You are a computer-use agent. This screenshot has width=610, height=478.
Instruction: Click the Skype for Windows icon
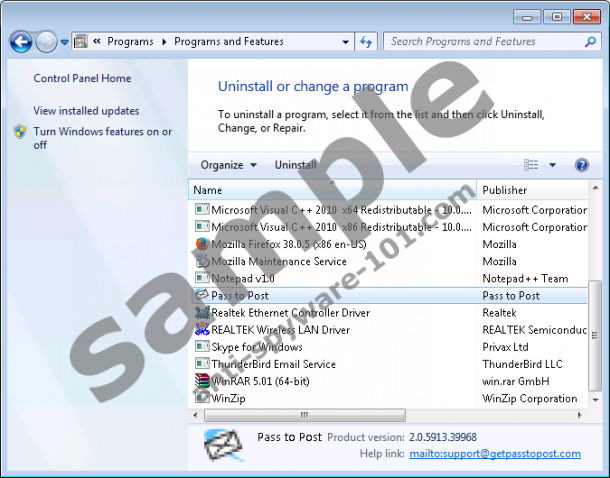coord(201,347)
